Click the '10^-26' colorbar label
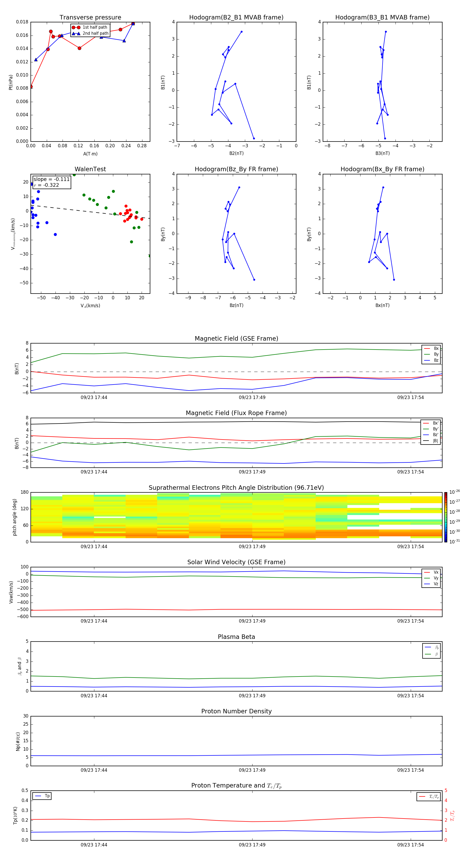Viewport: 473px width, 868px height. [454, 492]
